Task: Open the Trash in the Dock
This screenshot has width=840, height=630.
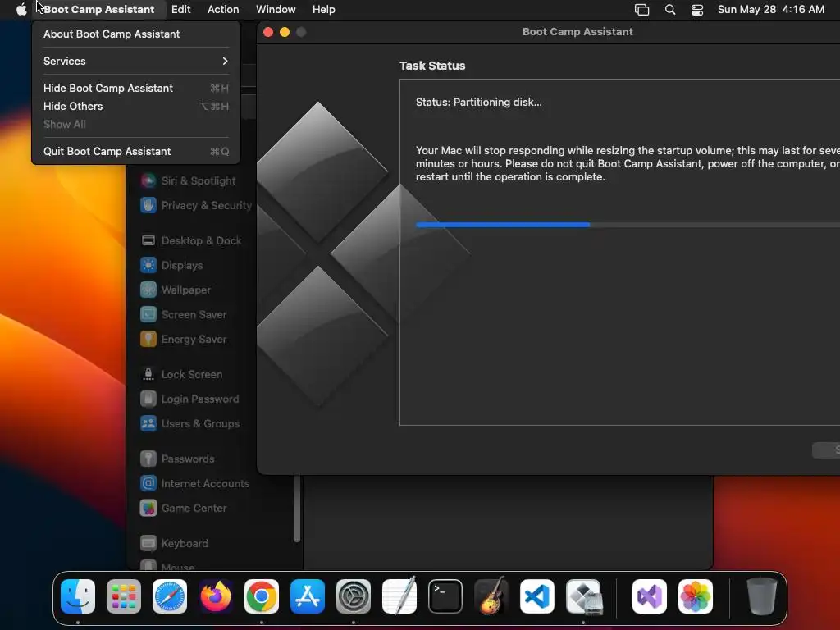Action: 762,596
